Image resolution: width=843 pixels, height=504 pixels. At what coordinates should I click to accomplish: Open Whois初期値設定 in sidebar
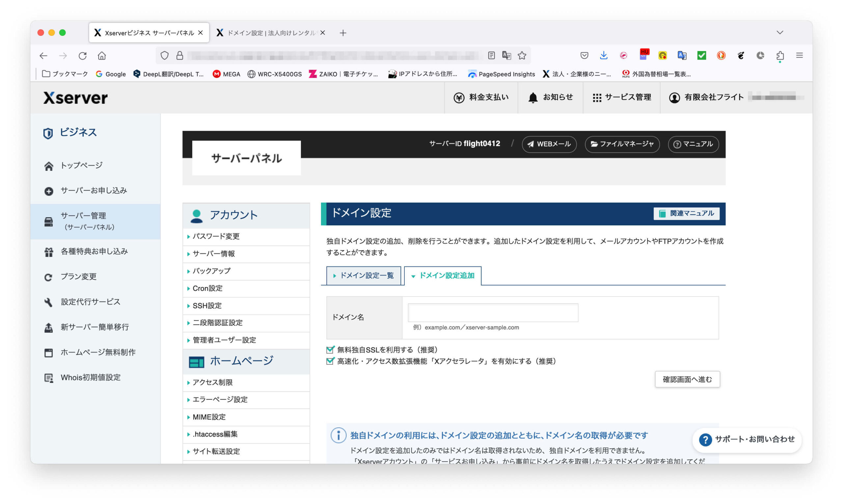click(x=95, y=377)
